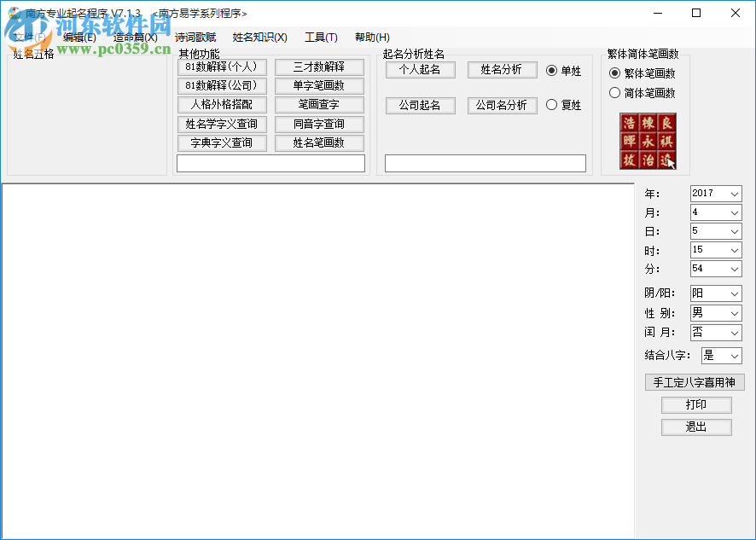Select the 简体笔画数 radio button
Image resolution: width=756 pixels, height=540 pixels.
pyautogui.click(x=614, y=91)
